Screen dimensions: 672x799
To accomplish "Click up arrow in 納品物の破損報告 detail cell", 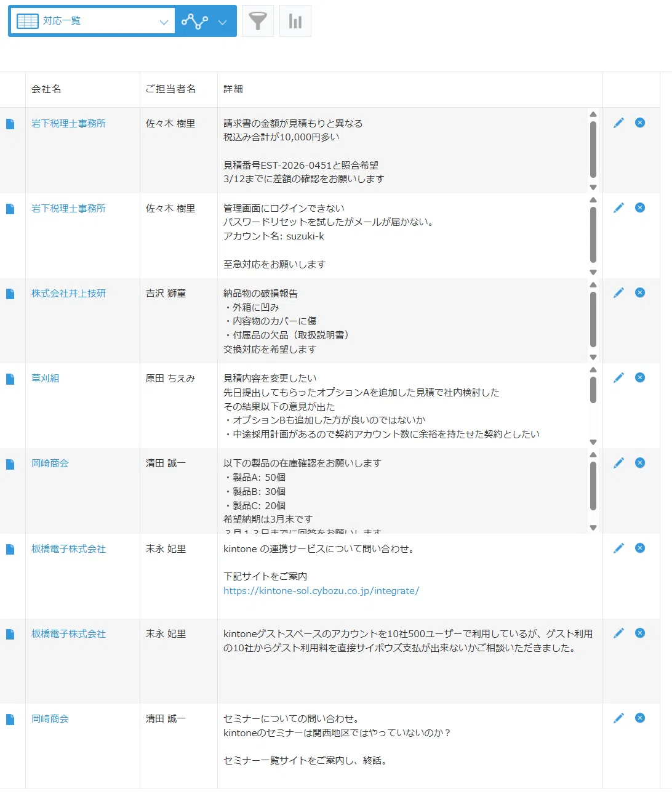I will pos(593,285).
